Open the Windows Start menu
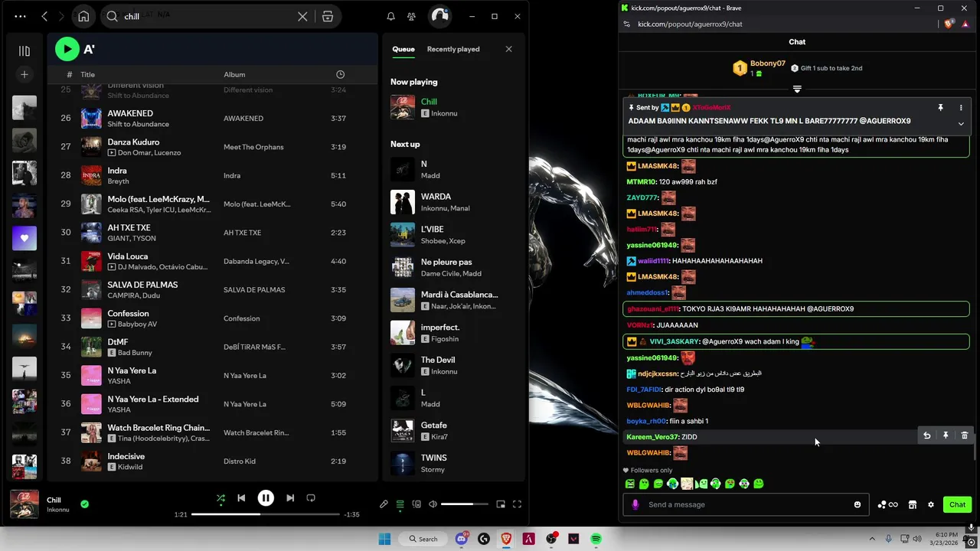The height and width of the screenshot is (551, 980). (x=384, y=539)
